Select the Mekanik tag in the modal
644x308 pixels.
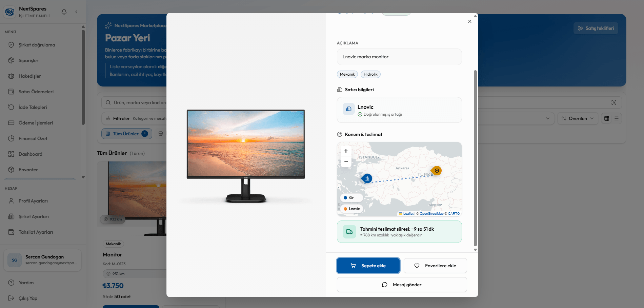click(347, 74)
